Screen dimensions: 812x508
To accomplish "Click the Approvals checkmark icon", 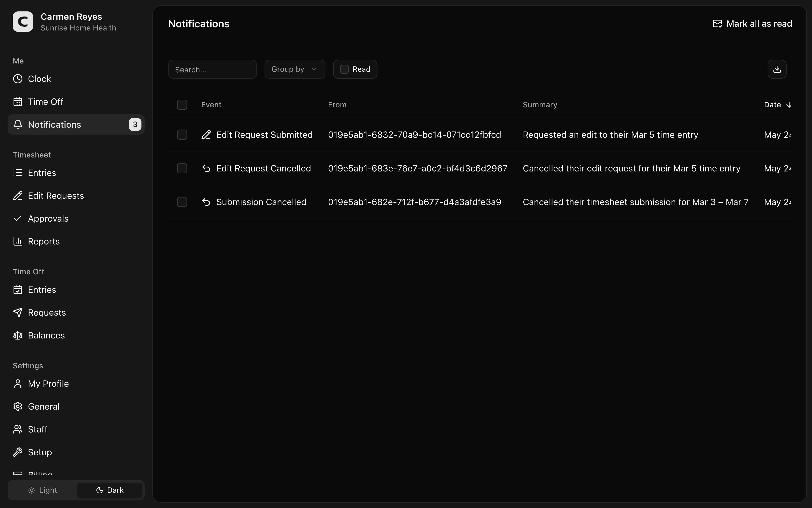I will click(18, 218).
